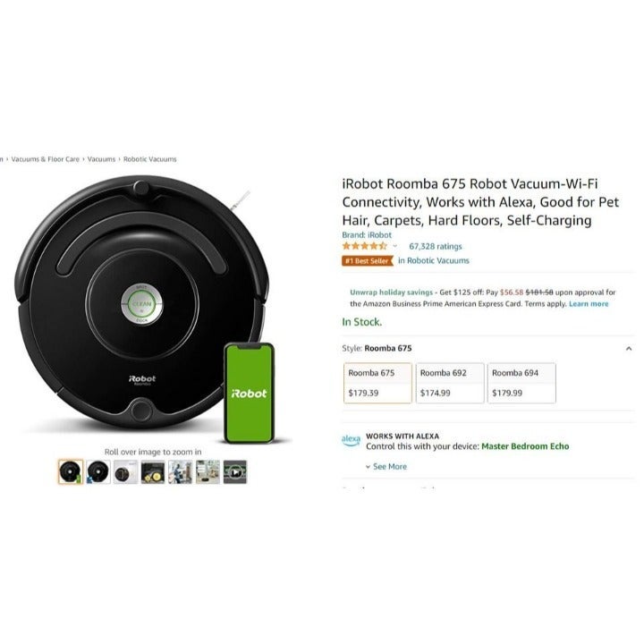The width and height of the screenshot is (644, 644).
Task: Open in Robotic Vacuums category link
Action: [434, 260]
